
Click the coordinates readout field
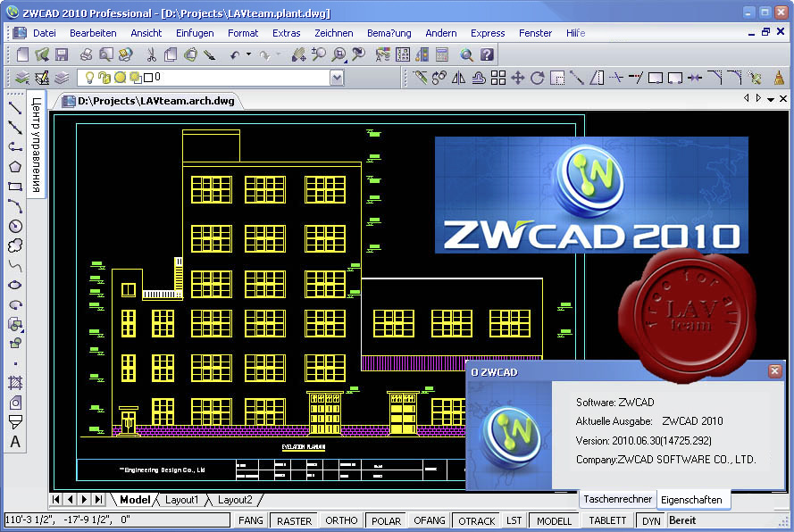pyautogui.click(x=116, y=520)
